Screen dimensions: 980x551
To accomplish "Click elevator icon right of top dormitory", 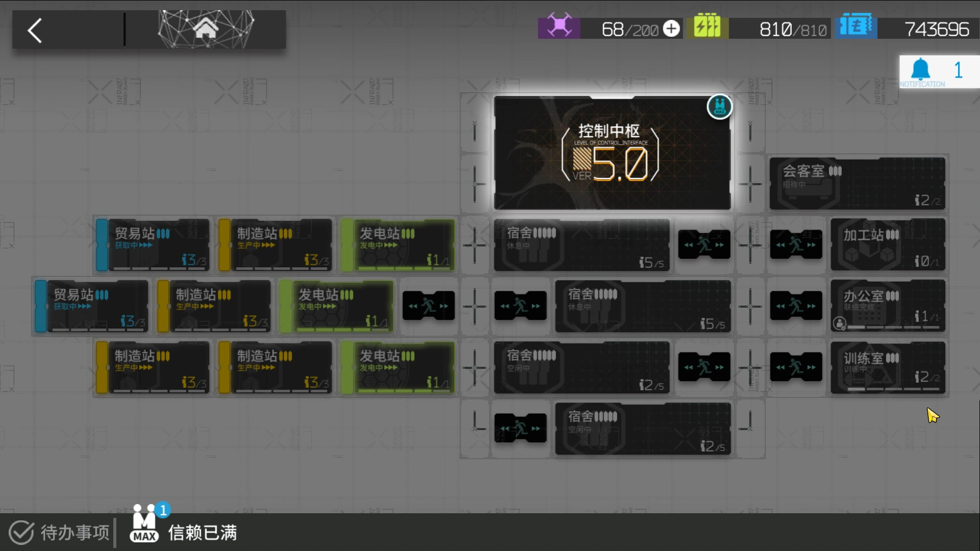I will [704, 245].
